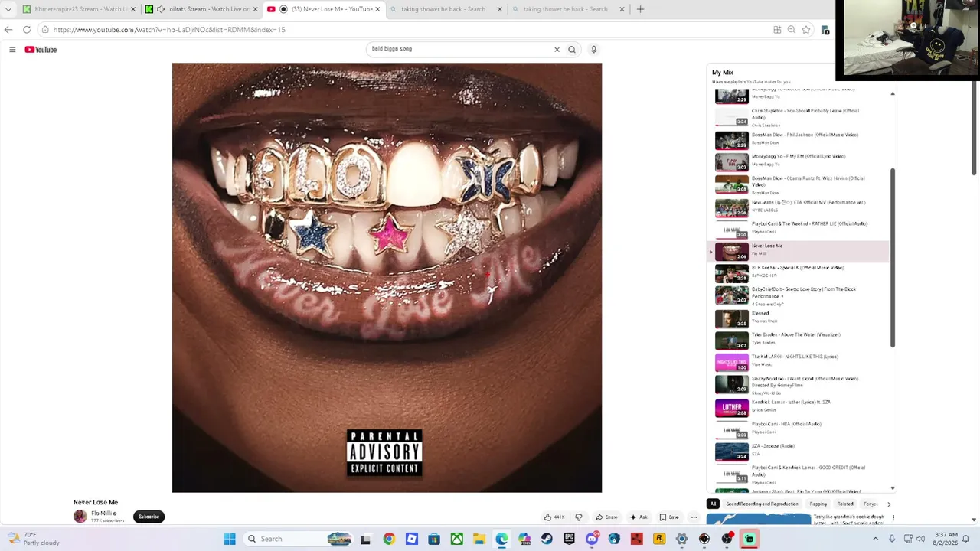The width and height of the screenshot is (980, 551).
Task: Open Xbox app from the taskbar
Action: tap(456, 539)
